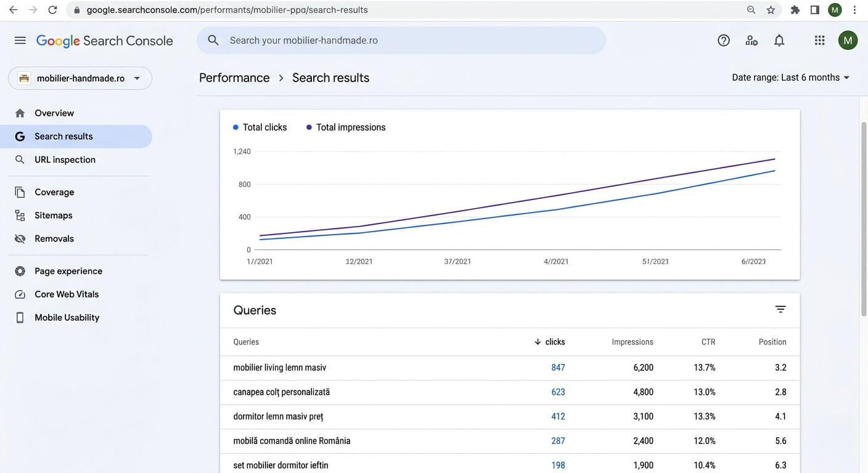Viewport: 868px width, 473px height.
Task: Open the hamburger main menu
Action: [x=20, y=41]
